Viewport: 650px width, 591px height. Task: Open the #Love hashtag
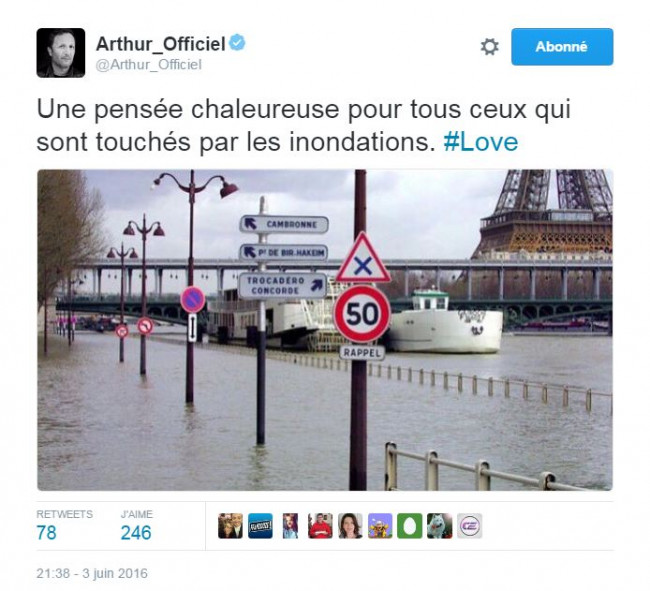pos(481,142)
